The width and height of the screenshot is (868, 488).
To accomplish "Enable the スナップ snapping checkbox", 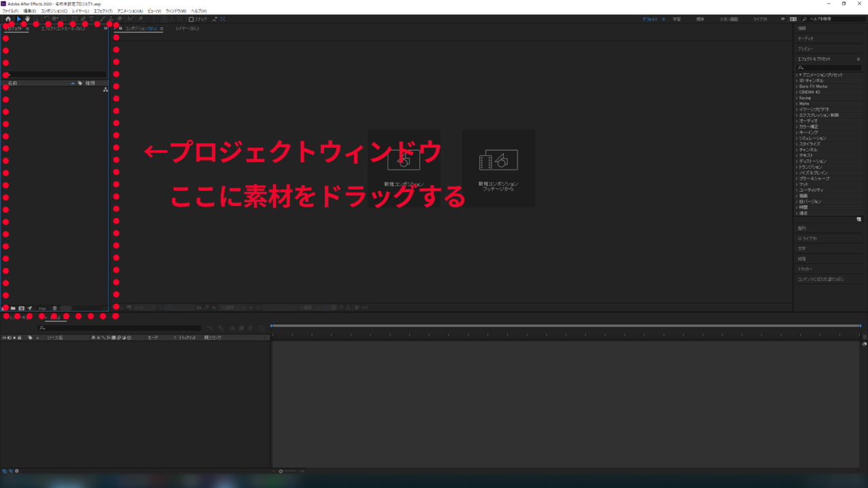I will [191, 20].
